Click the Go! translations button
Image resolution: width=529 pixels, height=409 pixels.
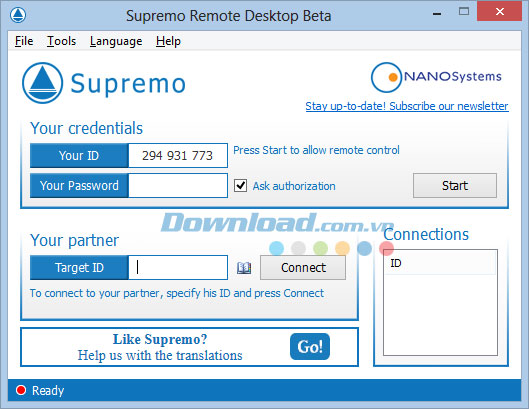coord(310,347)
